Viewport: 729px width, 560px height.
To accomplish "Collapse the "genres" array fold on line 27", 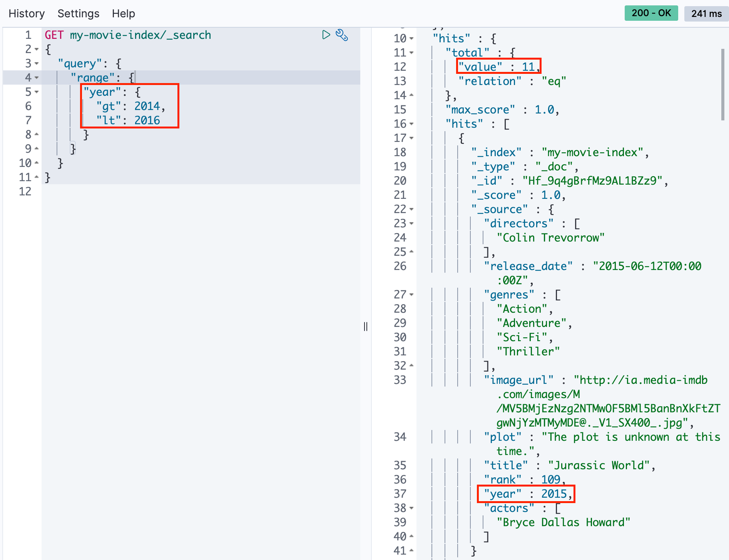I will pyautogui.click(x=411, y=295).
